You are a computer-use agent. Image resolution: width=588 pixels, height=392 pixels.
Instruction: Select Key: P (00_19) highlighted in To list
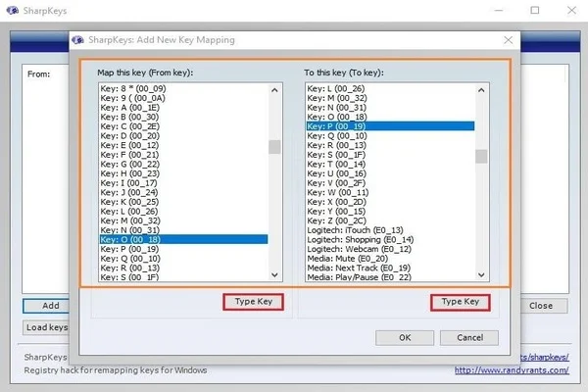coord(390,126)
